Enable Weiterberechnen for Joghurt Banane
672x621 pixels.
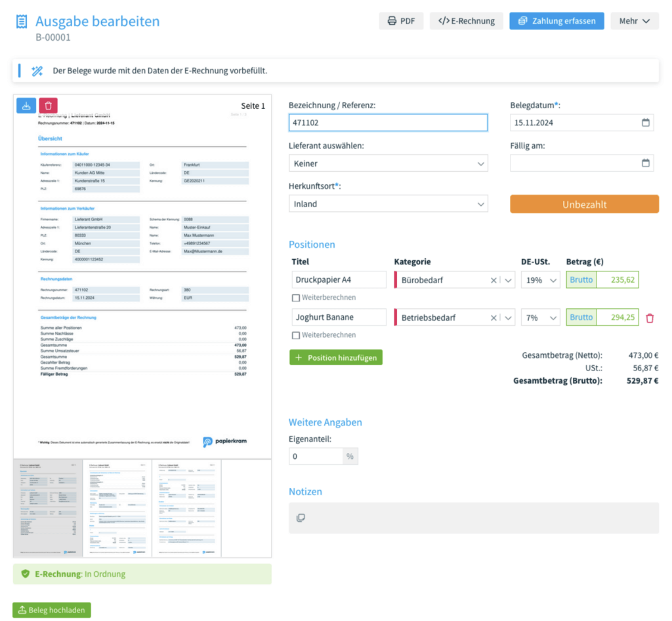tap(296, 335)
